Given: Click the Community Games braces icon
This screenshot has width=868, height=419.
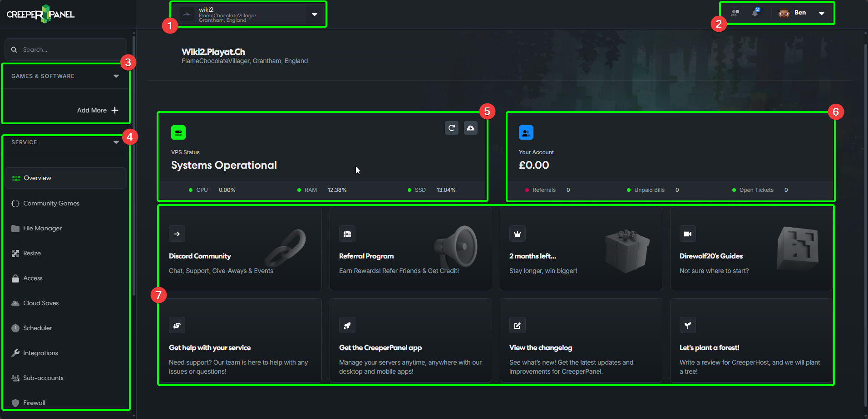Looking at the screenshot, I should click(15, 204).
